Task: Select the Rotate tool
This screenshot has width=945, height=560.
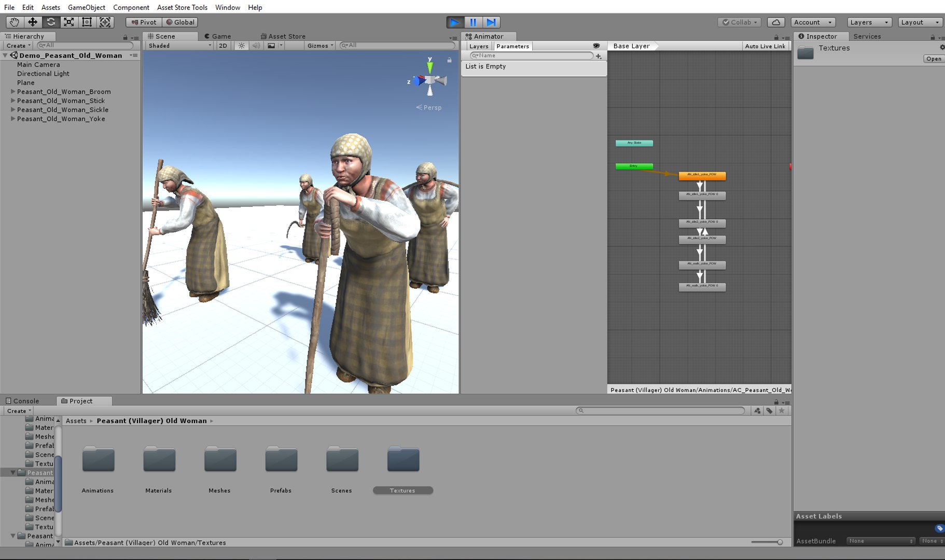Action: pos(50,22)
